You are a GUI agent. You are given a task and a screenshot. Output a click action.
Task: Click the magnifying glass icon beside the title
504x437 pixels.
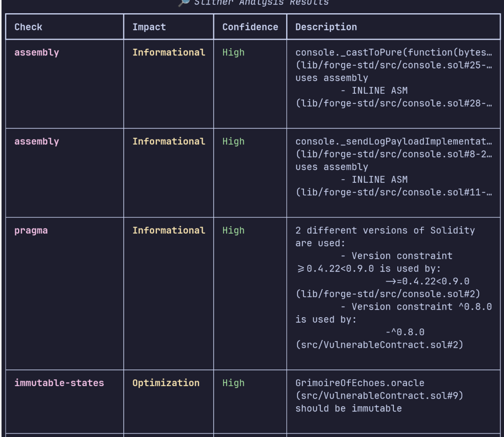click(x=184, y=2)
